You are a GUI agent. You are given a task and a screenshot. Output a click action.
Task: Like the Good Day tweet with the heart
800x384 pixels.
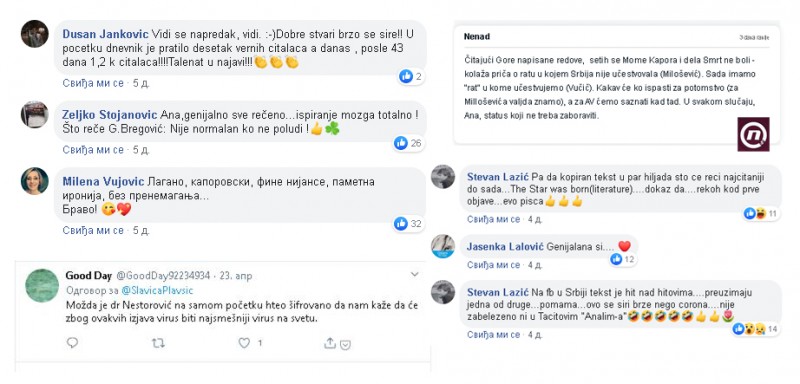(244, 343)
